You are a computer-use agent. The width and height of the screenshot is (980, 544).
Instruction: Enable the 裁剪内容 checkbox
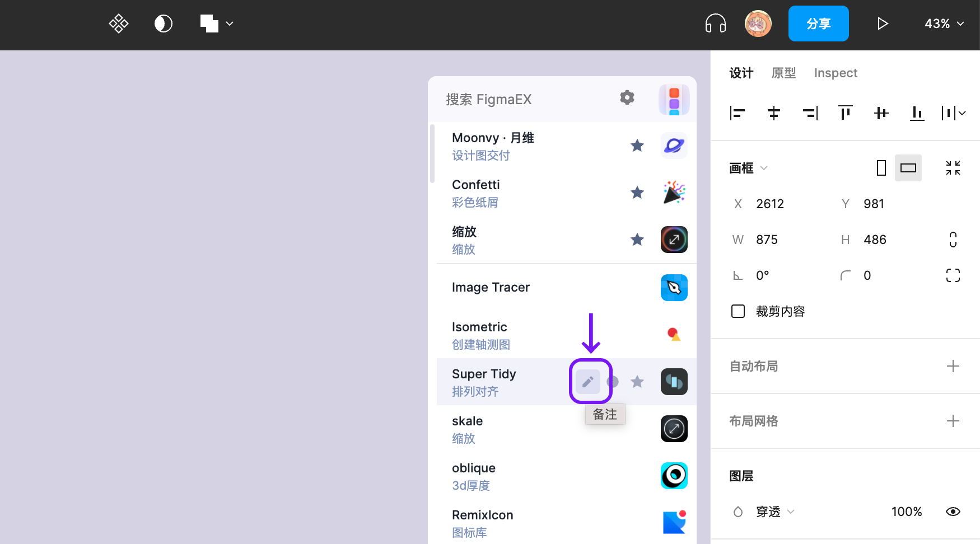738,311
